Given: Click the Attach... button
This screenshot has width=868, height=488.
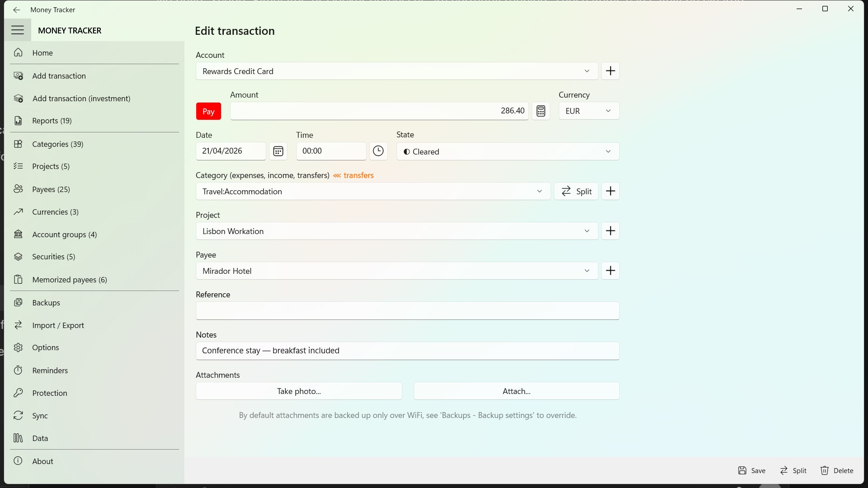Looking at the screenshot, I should click(x=516, y=391).
